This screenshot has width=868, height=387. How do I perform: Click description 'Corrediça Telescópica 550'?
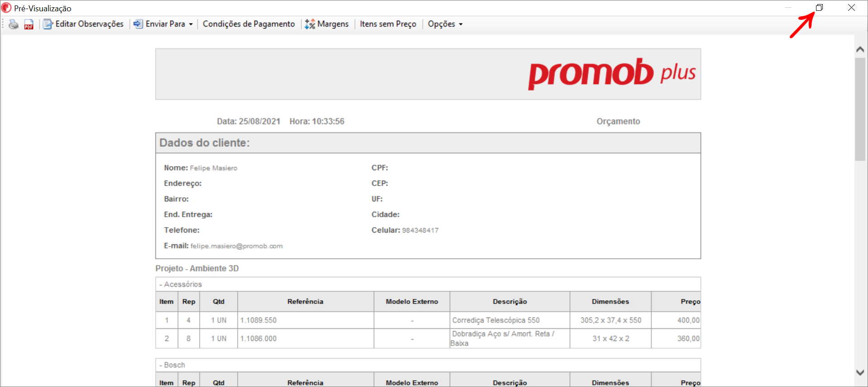pos(496,320)
